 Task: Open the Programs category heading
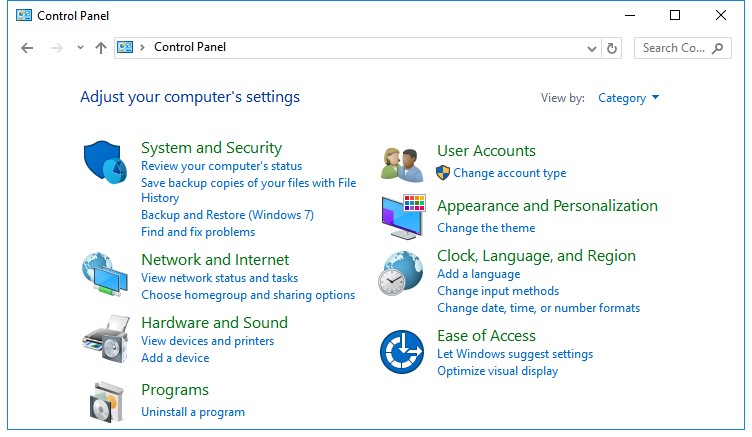tap(175, 390)
